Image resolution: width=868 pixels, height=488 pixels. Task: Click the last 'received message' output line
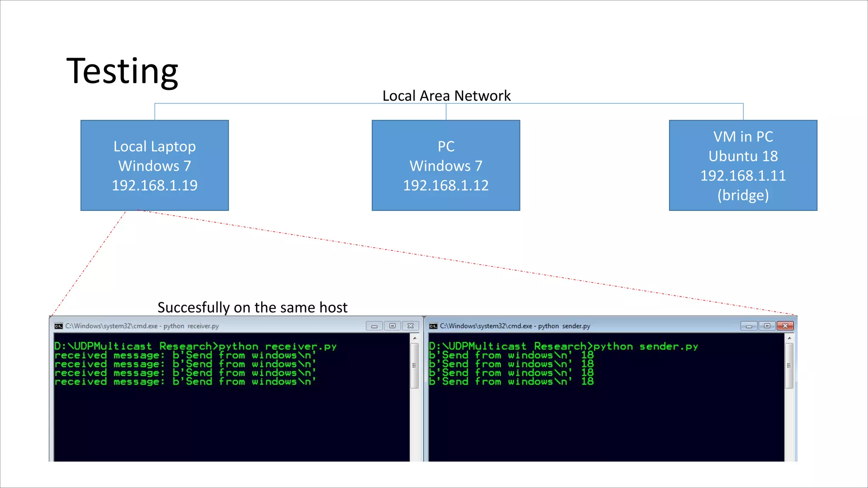185,381
